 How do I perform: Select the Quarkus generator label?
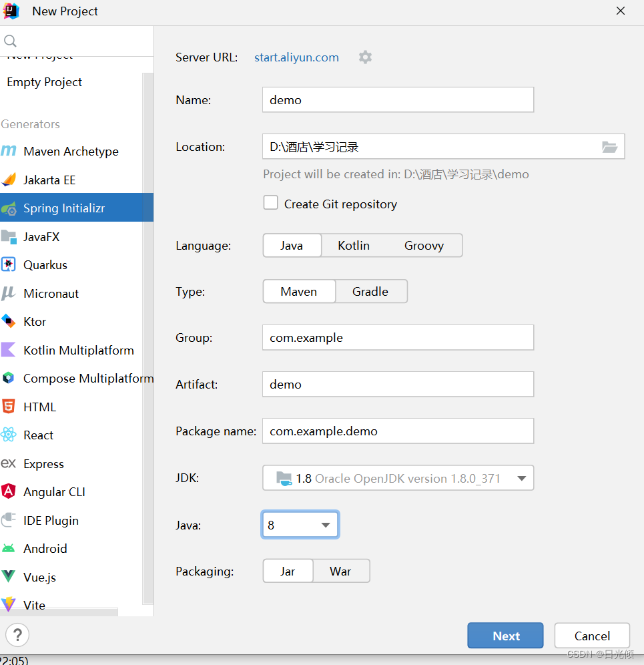[45, 265]
